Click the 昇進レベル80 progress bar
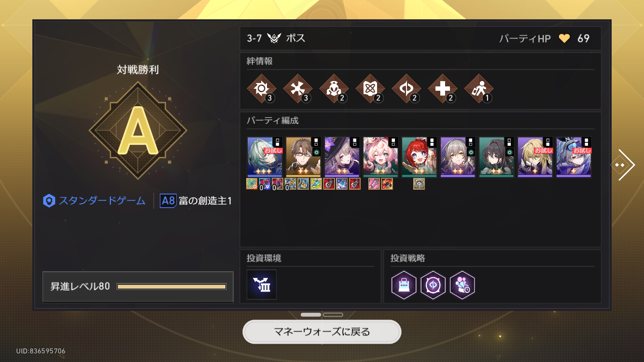The width and height of the screenshot is (644, 362). click(x=172, y=287)
